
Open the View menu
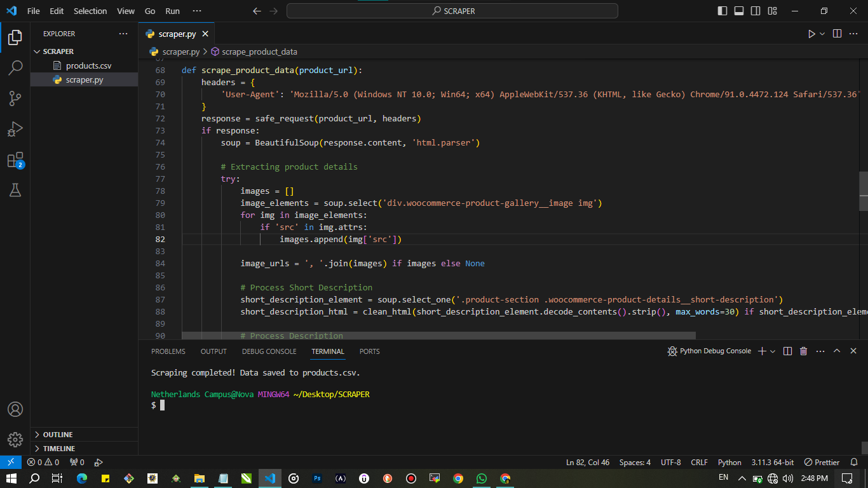126,11
